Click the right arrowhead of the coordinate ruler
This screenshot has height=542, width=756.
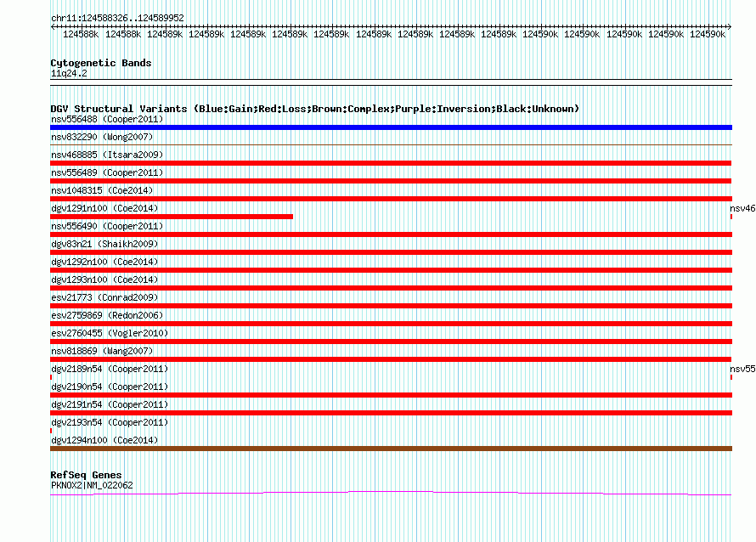(730, 27)
